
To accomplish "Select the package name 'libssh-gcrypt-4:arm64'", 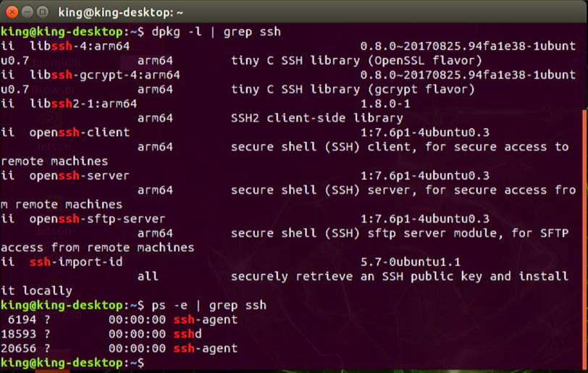I will [105, 75].
